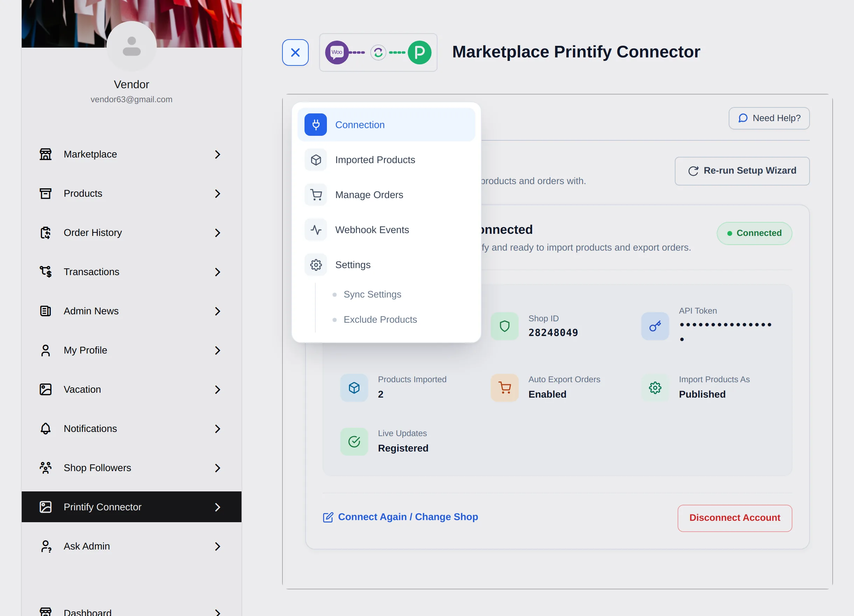Screen dimensions: 854x616
Task: Click the My Profile person icon
Action: (45, 350)
